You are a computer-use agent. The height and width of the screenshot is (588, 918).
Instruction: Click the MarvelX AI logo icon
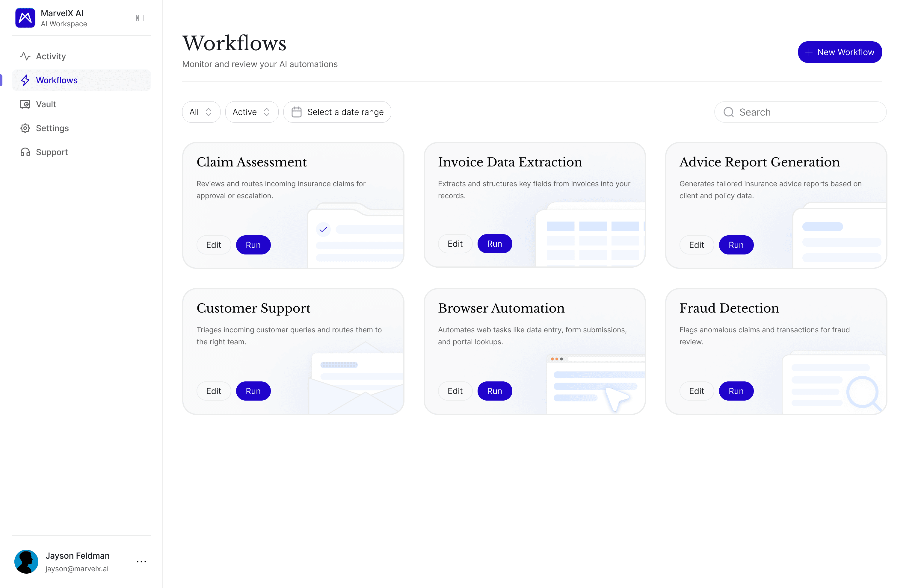[x=25, y=18]
